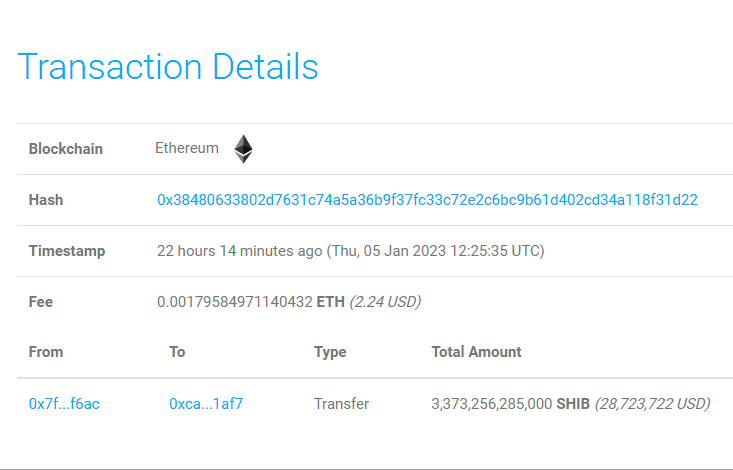Select the Ethereum blockchain name text

[187, 148]
